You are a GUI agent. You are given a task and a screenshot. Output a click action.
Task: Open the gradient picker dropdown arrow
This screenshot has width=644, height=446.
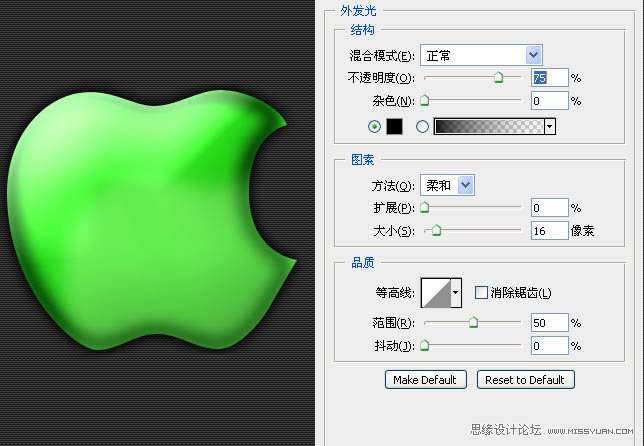tap(550, 126)
